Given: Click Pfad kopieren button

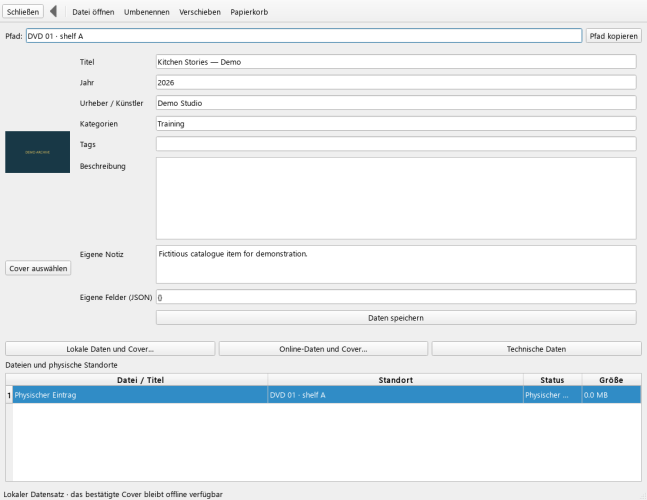Looking at the screenshot, I should (x=614, y=36).
